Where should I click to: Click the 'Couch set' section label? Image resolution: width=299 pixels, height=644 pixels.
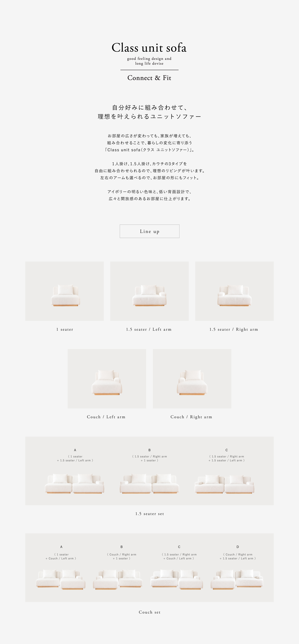point(150,612)
